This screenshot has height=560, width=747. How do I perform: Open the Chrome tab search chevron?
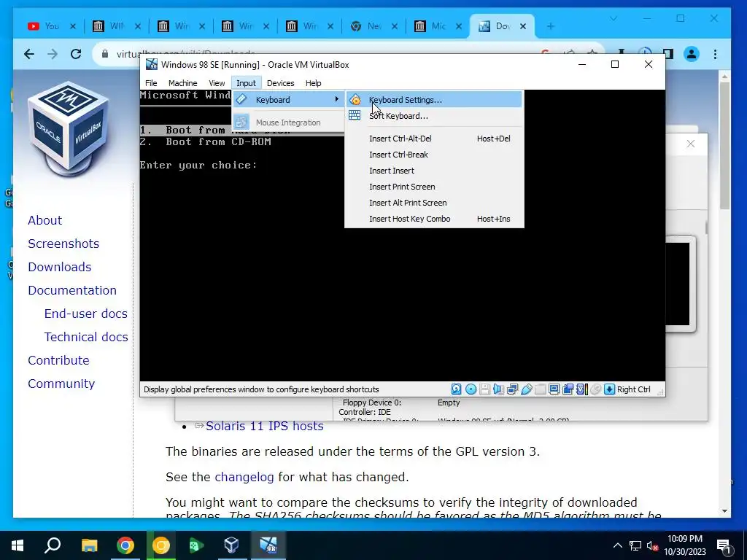coord(614,18)
